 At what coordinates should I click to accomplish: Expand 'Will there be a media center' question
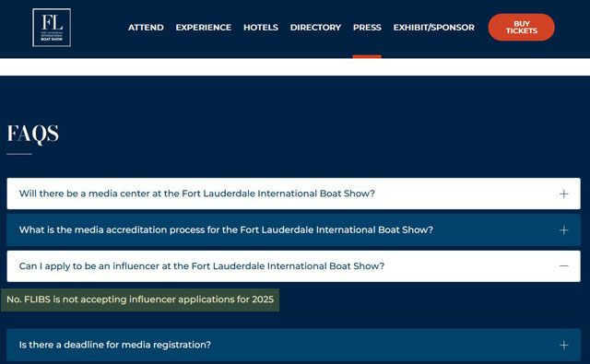293,194
